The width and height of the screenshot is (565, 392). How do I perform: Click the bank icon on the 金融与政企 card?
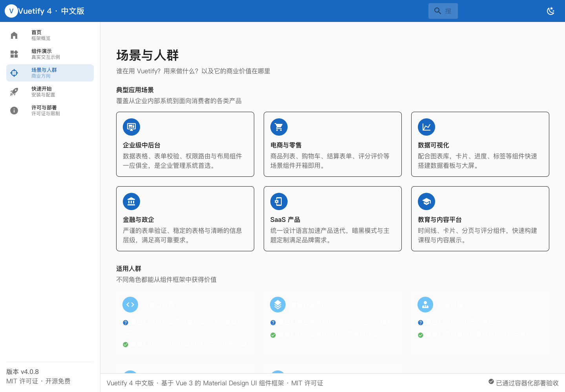pyautogui.click(x=131, y=201)
